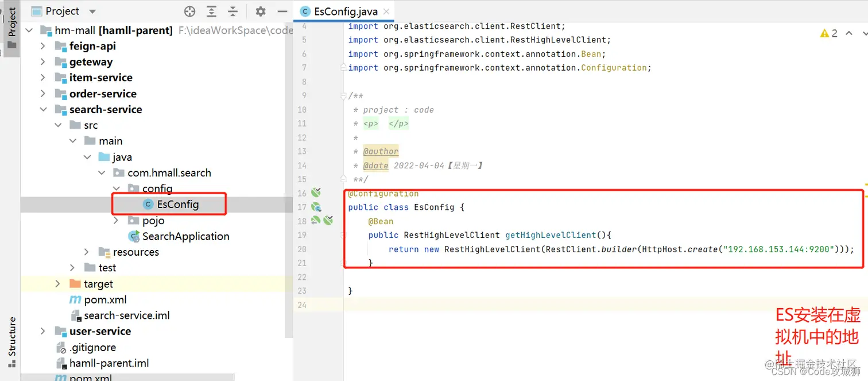Expand the target folder arrow
The image size is (868, 381).
pyautogui.click(x=57, y=284)
